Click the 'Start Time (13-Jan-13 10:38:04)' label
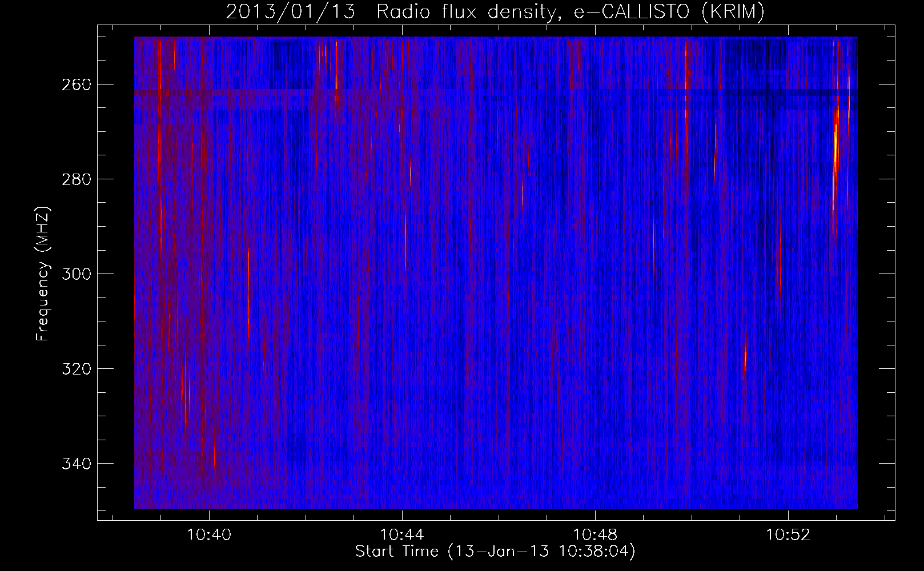 [x=495, y=552]
